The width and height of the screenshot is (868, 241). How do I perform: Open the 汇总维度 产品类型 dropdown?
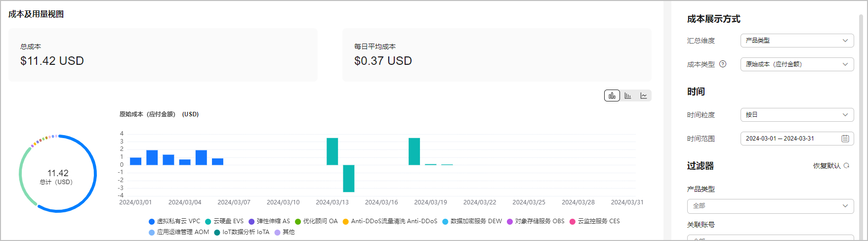[797, 41]
